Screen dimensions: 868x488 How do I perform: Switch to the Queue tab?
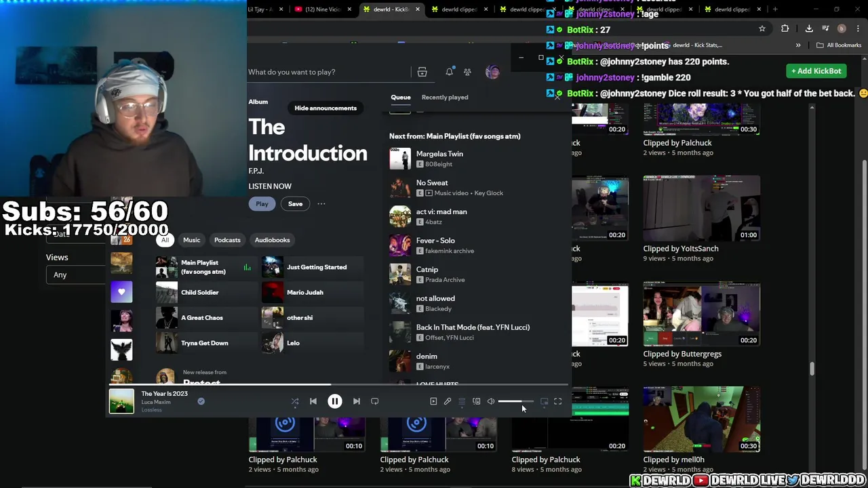(x=401, y=98)
